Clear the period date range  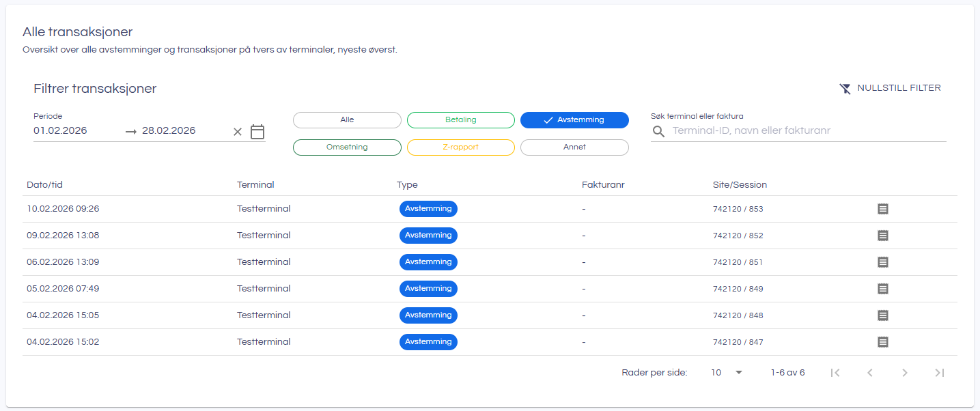click(238, 132)
